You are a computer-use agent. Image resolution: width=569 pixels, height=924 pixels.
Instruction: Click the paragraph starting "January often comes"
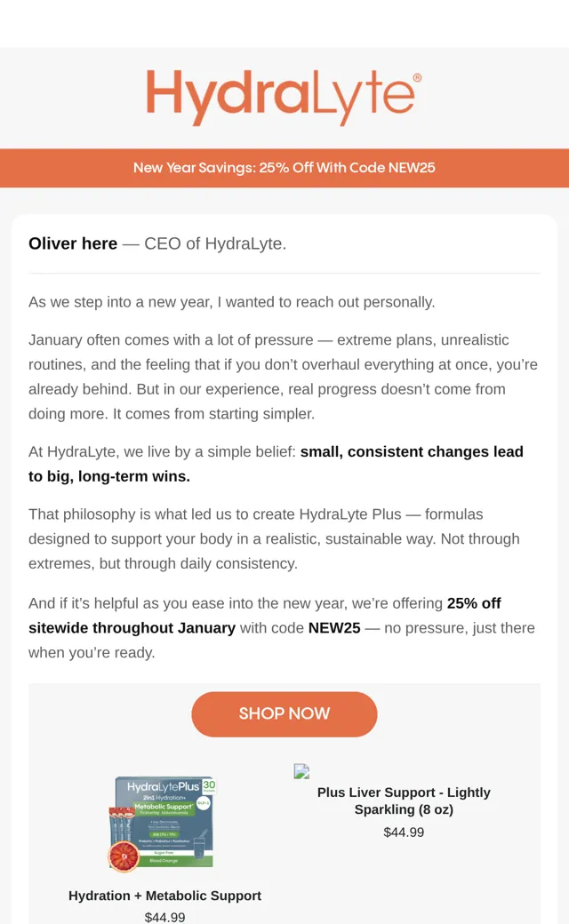click(x=283, y=377)
